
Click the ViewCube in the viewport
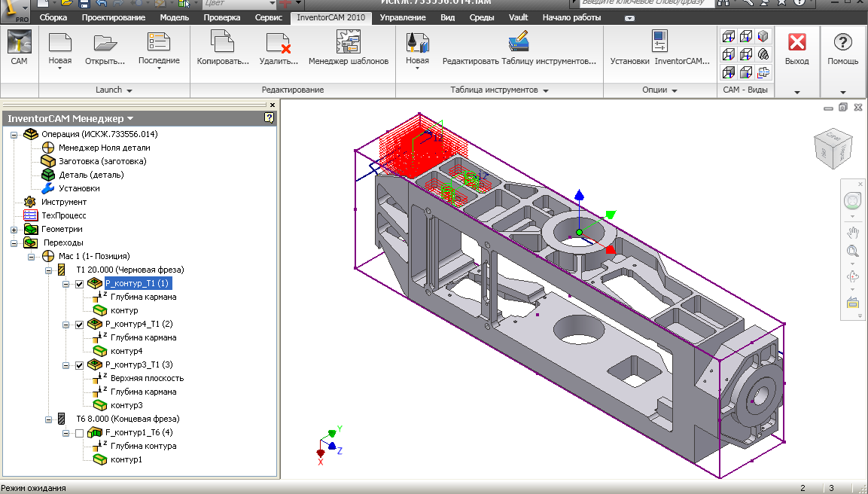tap(833, 149)
